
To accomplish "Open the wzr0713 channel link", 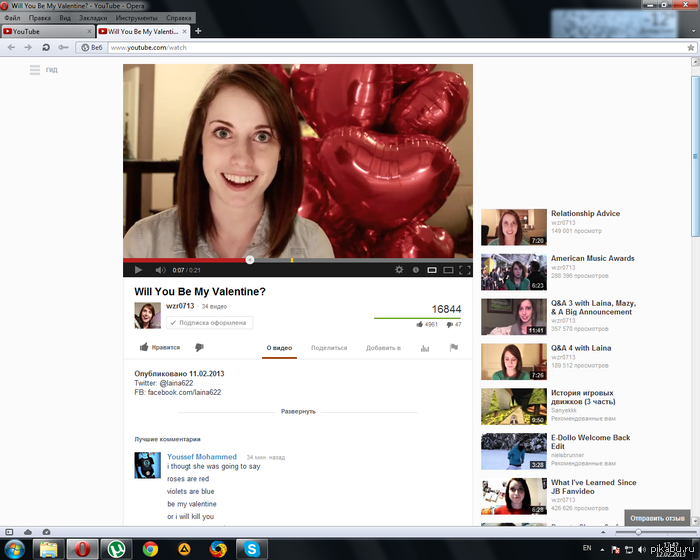I will pos(180,306).
